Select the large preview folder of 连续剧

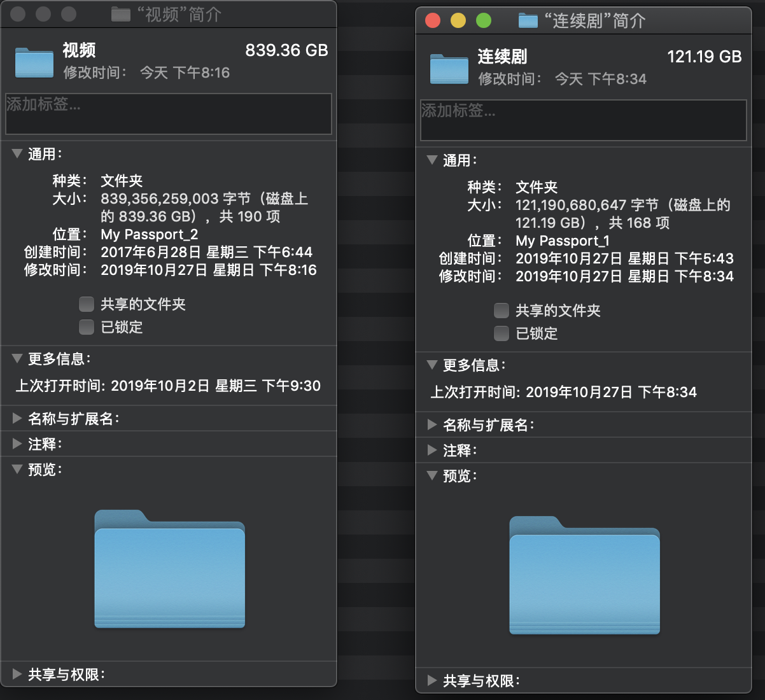coord(584,576)
